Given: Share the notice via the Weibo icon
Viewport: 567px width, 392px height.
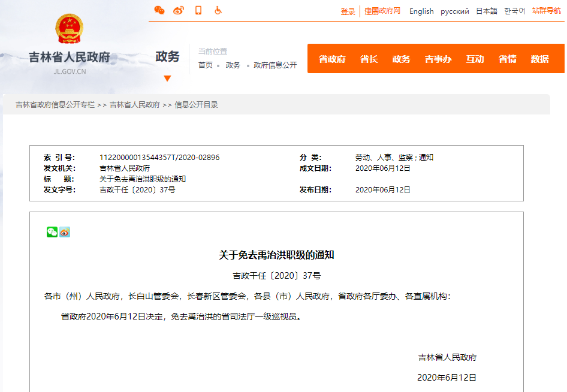Looking at the screenshot, I should coord(65,232).
